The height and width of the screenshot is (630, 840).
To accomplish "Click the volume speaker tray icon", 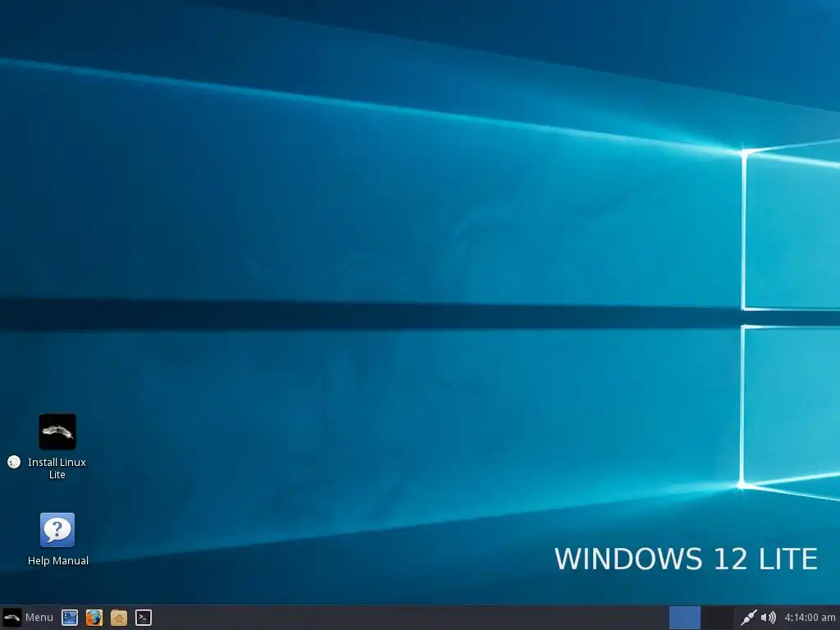I will pyautogui.click(x=768, y=618).
